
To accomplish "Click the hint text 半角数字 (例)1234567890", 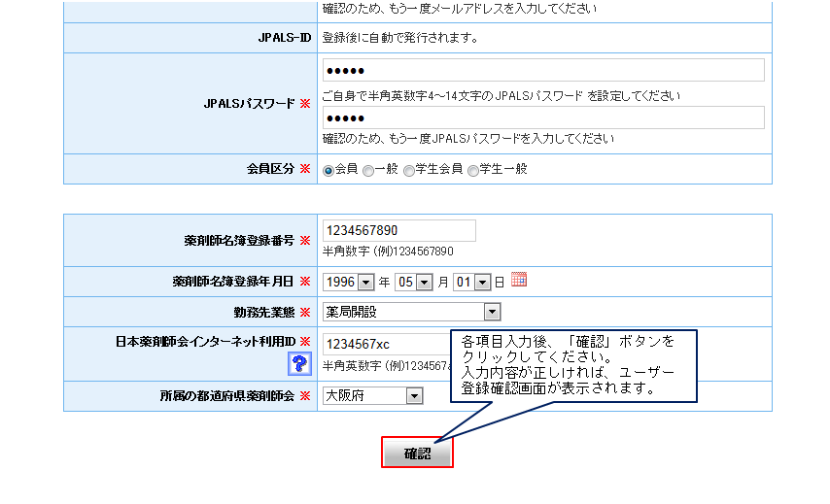I will pos(388,252).
